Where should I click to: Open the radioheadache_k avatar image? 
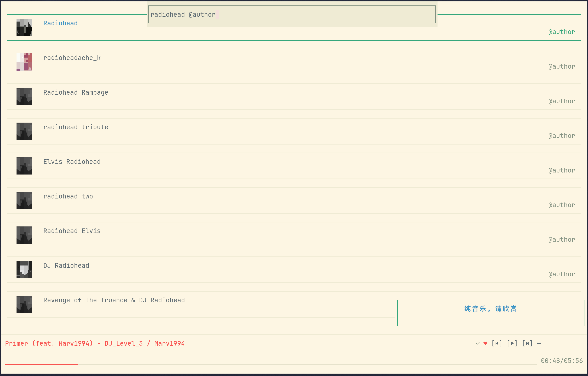(24, 62)
